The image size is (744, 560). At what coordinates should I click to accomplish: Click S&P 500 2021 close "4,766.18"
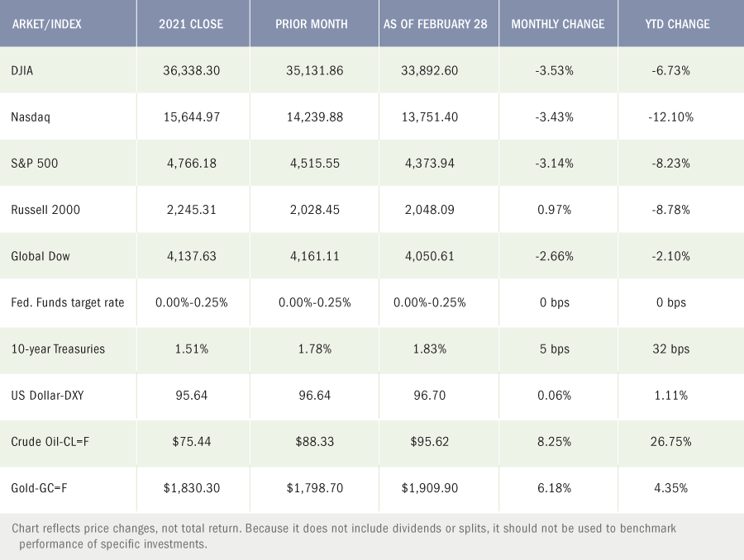(192, 164)
